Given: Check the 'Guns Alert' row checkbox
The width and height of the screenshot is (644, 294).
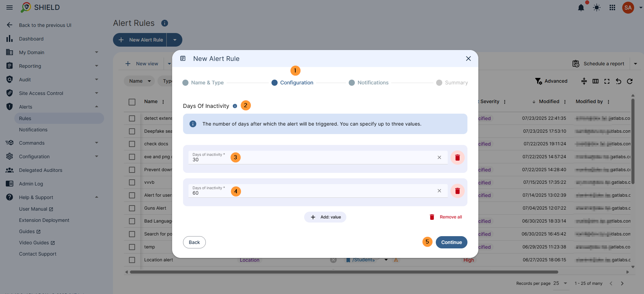Looking at the screenshot, I should 132,208.
